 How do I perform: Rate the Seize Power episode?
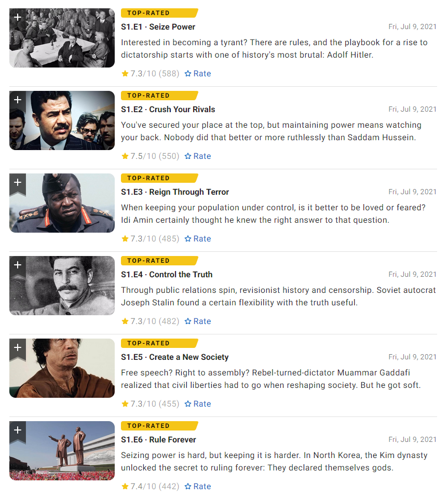(x=198, y=74)
